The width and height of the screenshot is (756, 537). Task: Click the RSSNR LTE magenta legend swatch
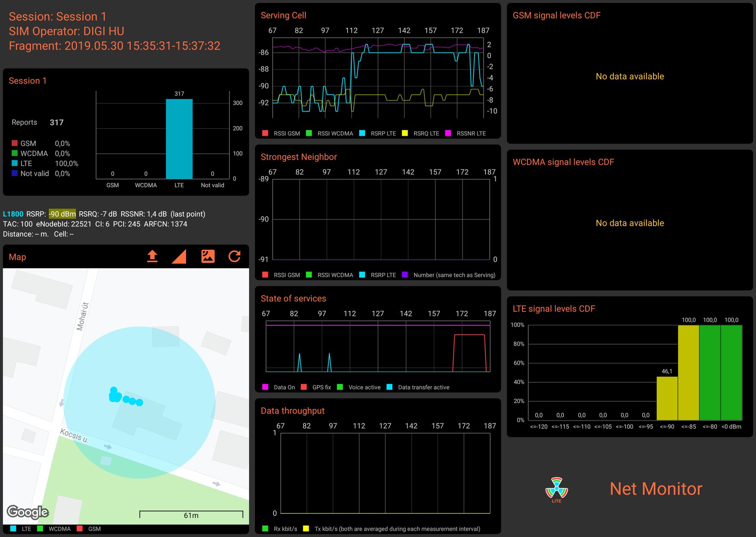[x=448, y=133]
